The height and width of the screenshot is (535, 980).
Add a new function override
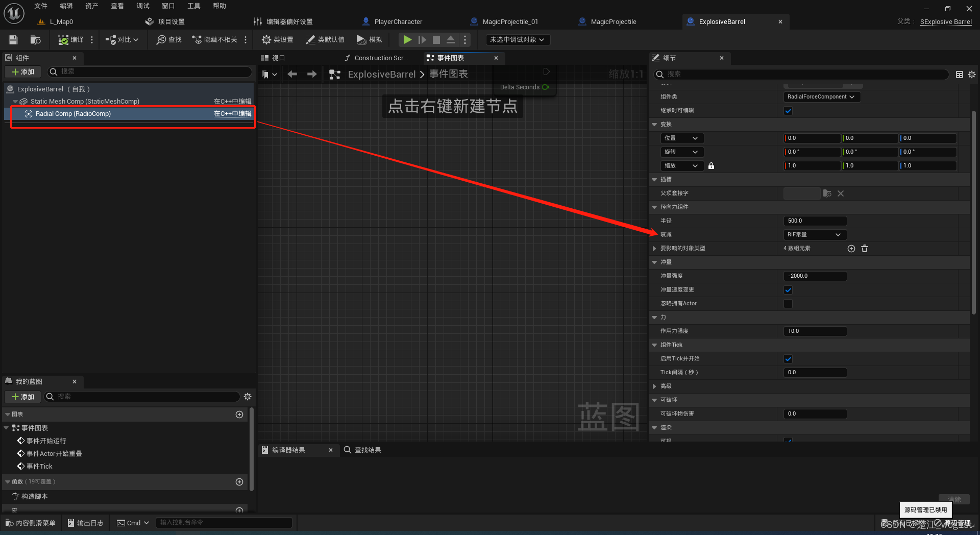[239, 482]
